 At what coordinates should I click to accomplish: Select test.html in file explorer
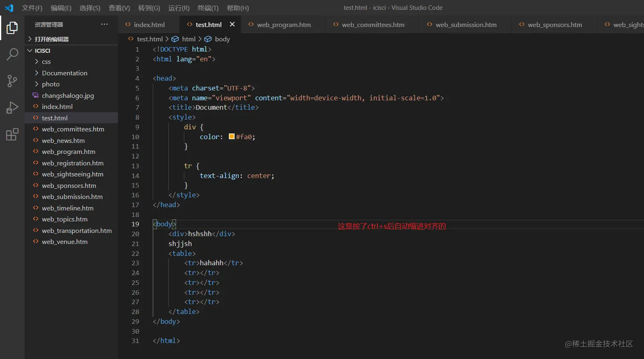(71, 118)
